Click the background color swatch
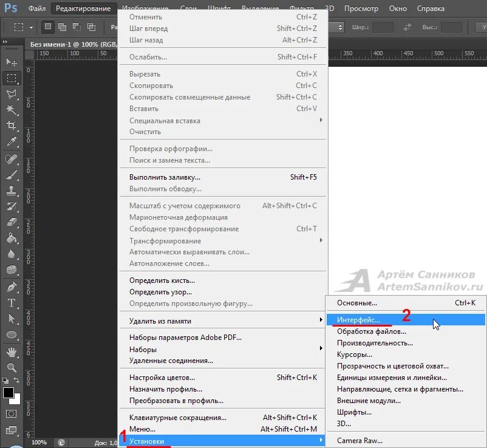The image size is (487, 448). [x=16, y=400]
